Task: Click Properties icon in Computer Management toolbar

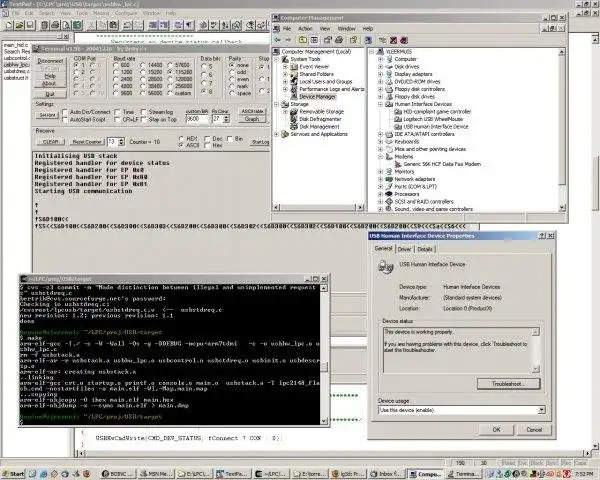Action: click(328, 40)
